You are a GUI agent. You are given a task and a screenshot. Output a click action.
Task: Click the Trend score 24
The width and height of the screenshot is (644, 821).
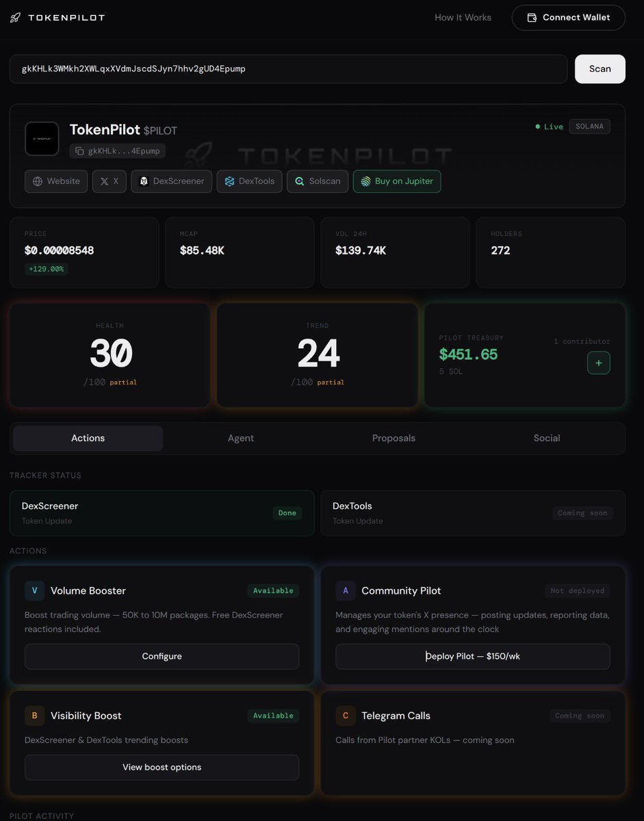[x=318, y=355]
